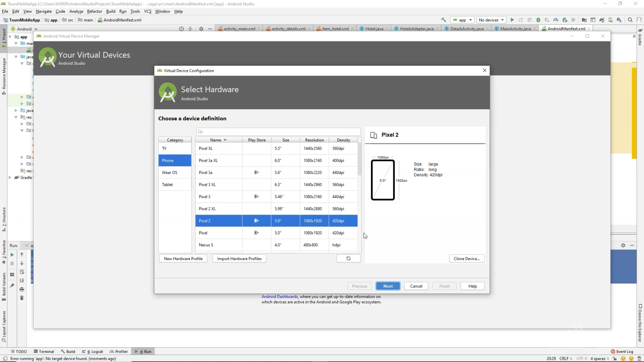Open the app run configuration dropdown

tap(463, 20)
